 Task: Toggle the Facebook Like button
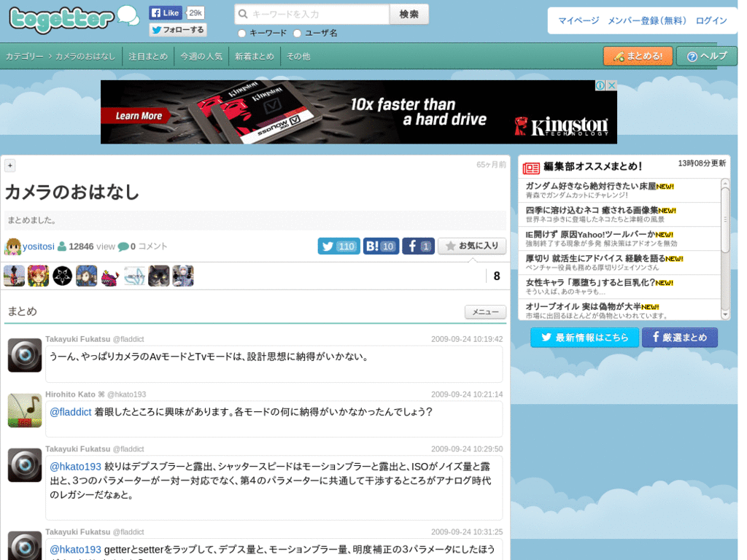[x=166, y=12]
